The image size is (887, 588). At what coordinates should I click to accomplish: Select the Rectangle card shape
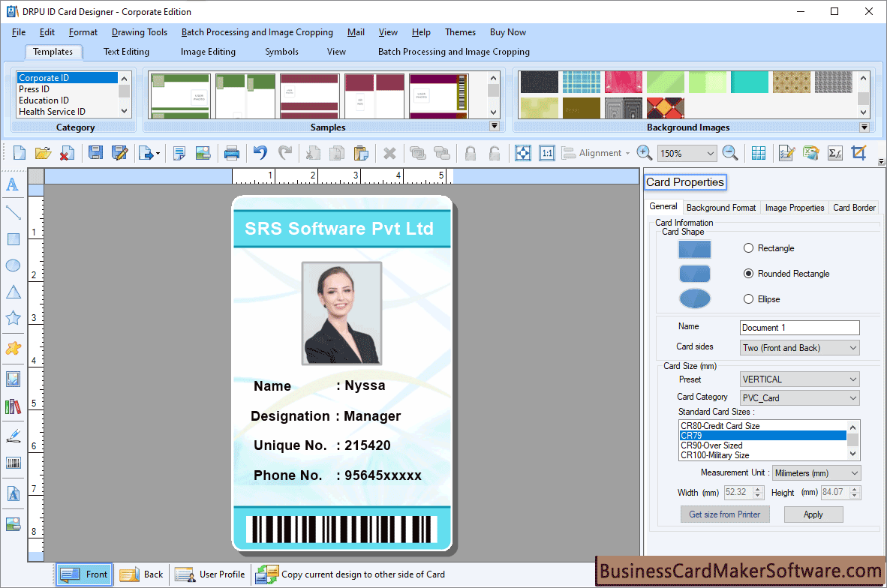coord(748,247)
